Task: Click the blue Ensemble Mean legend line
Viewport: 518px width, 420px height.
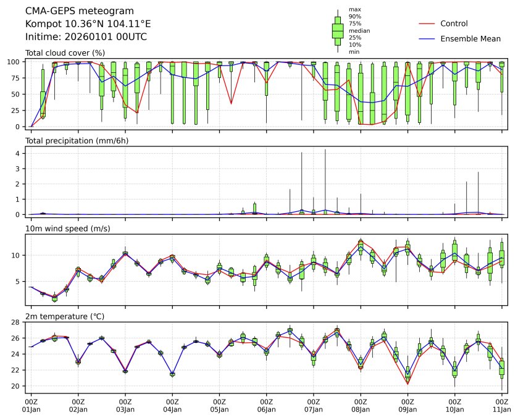Action: (427, 38)
